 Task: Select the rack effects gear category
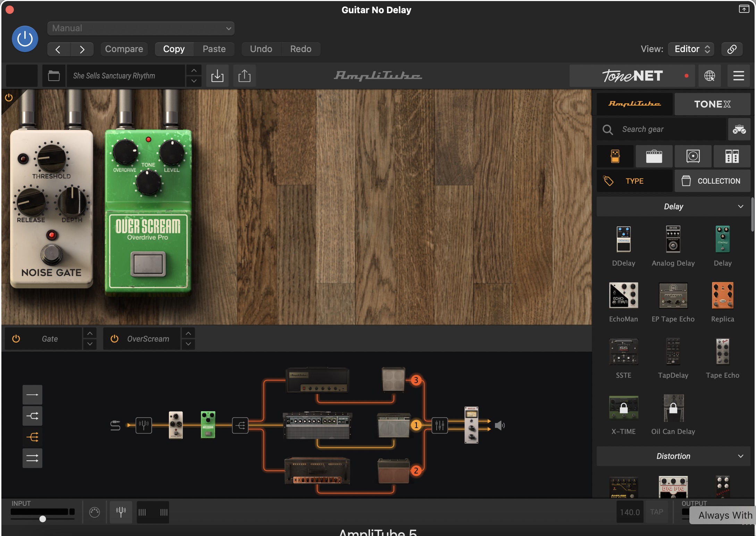[732, 156]
